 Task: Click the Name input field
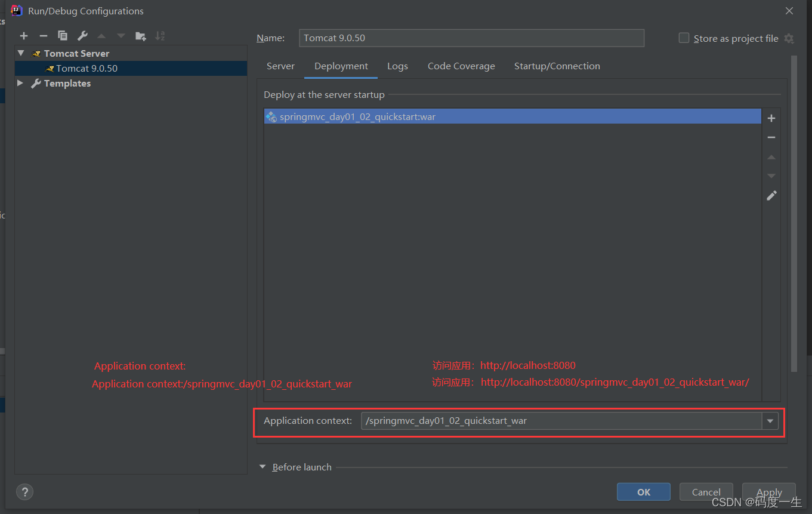(x=471, y=38)
